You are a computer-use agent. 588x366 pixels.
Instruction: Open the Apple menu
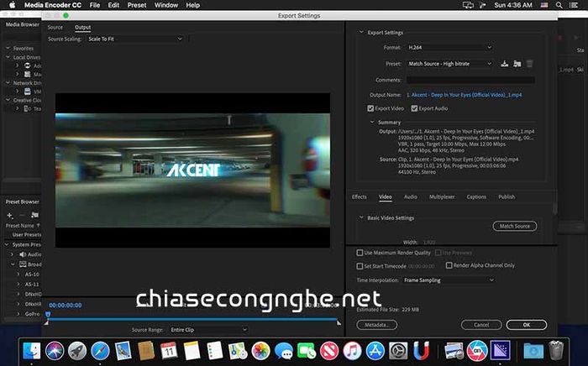point(12,5)
